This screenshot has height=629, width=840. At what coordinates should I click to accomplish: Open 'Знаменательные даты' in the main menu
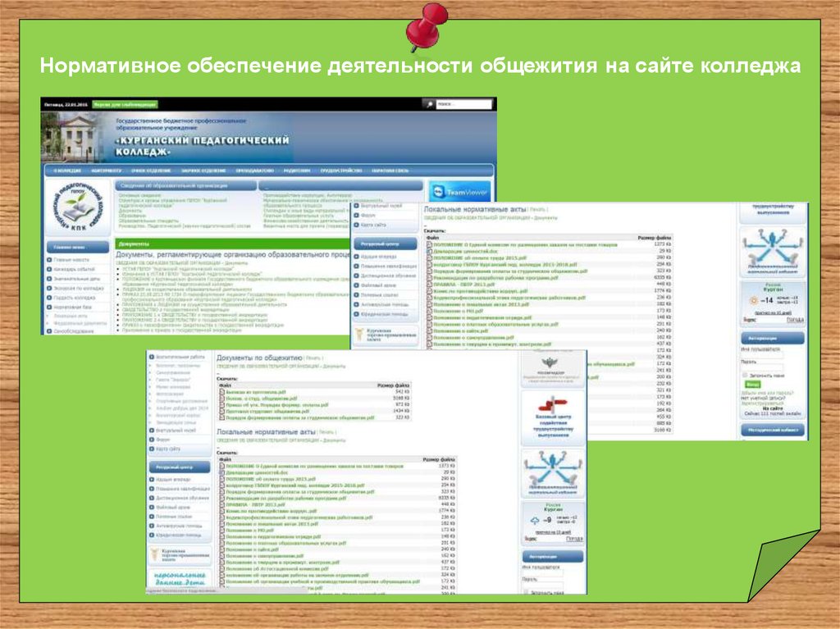[76, 279]
